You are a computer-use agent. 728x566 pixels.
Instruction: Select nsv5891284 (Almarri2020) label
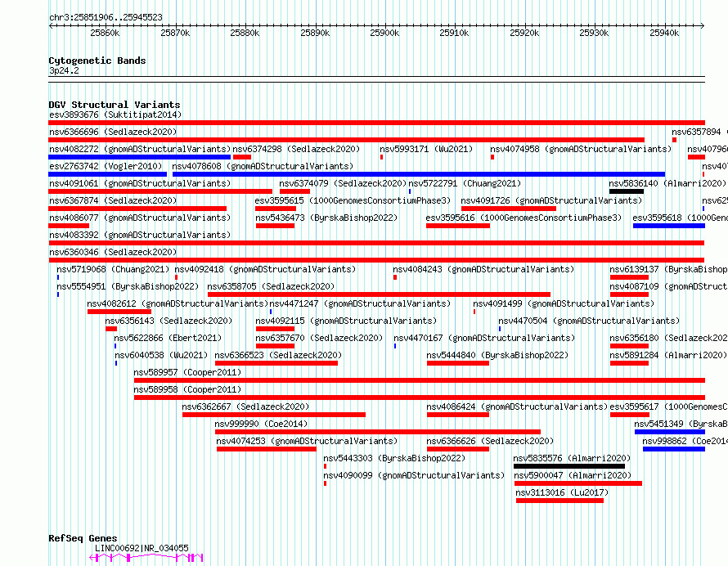[668, 355]
